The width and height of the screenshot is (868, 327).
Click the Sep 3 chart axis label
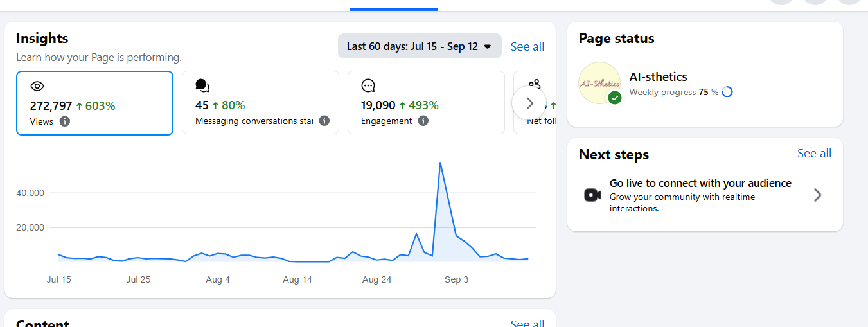click(456, 279)
